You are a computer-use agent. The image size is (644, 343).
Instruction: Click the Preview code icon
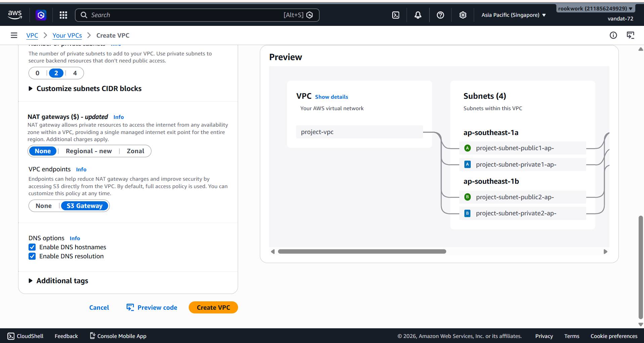tap(130, 307)
